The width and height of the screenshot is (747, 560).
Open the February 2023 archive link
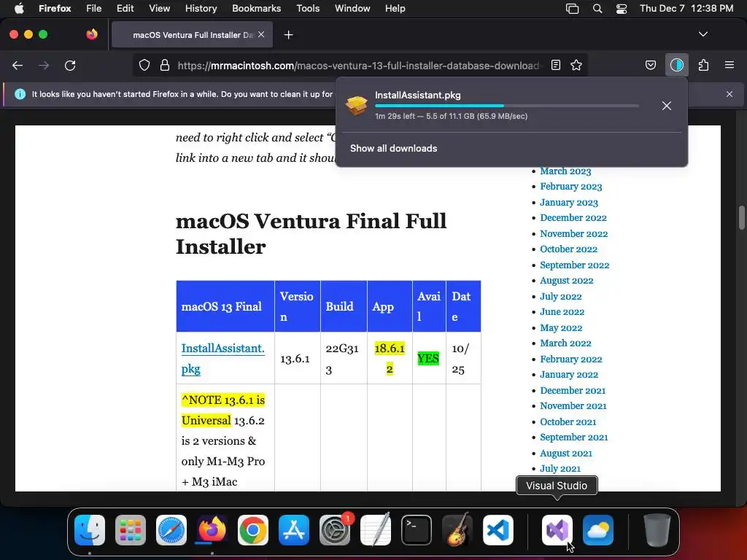pos(570,187)
